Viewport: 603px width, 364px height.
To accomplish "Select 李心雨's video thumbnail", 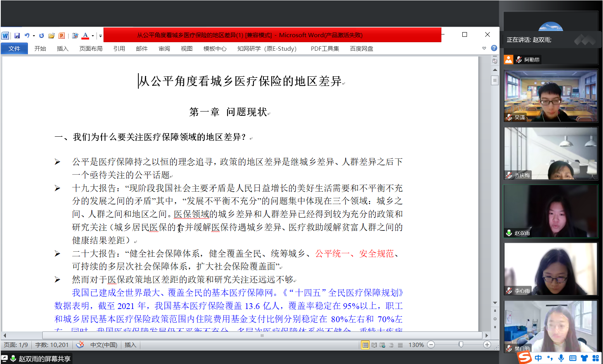I will [x=551, y=269].
